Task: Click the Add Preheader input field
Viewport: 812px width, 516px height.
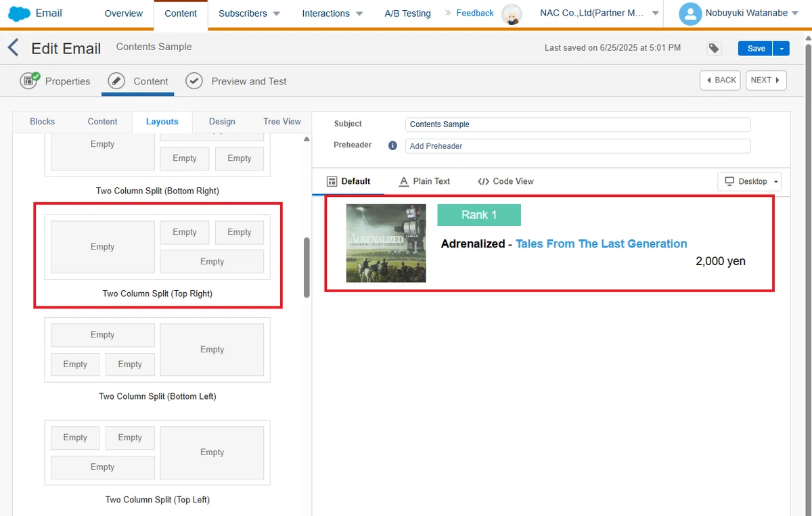Action: coord(578,146)
